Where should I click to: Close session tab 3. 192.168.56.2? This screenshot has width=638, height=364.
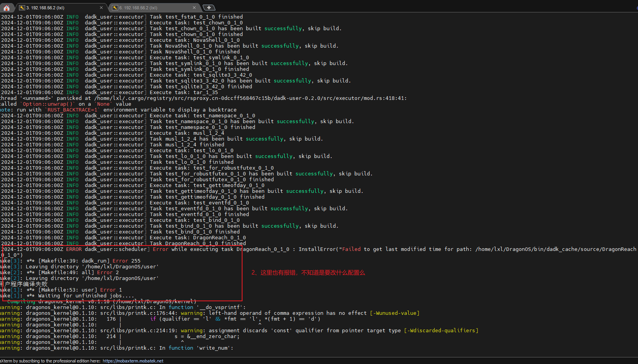[x=101, y=8]
